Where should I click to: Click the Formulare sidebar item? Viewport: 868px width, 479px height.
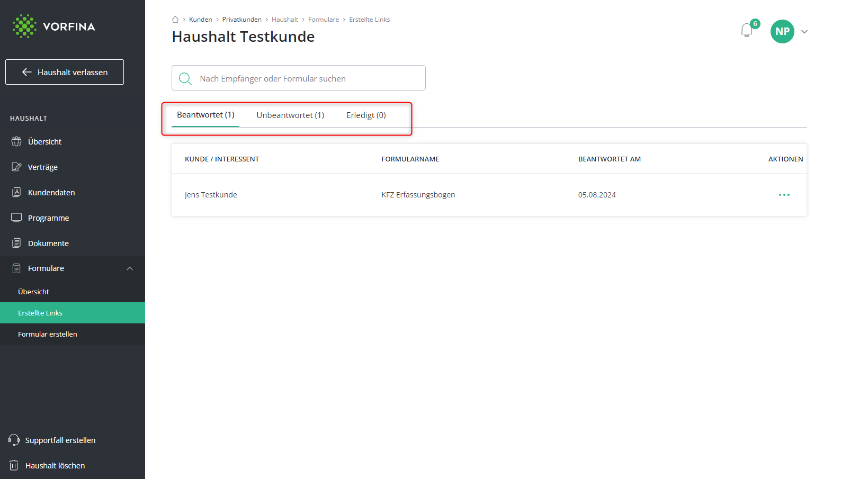73,268
